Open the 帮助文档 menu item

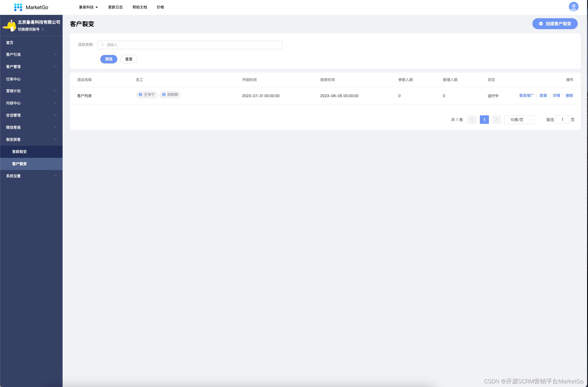(x=139, y=7)
